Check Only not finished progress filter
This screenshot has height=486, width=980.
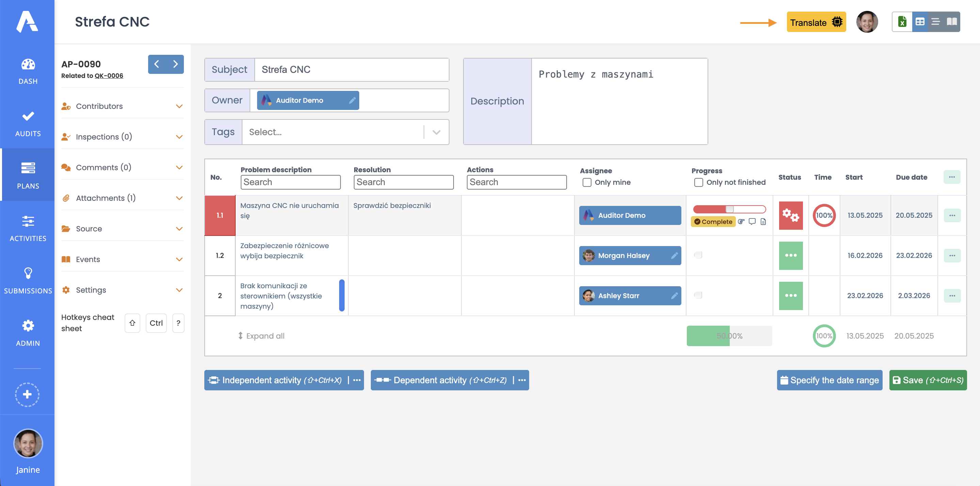(698, 182)
